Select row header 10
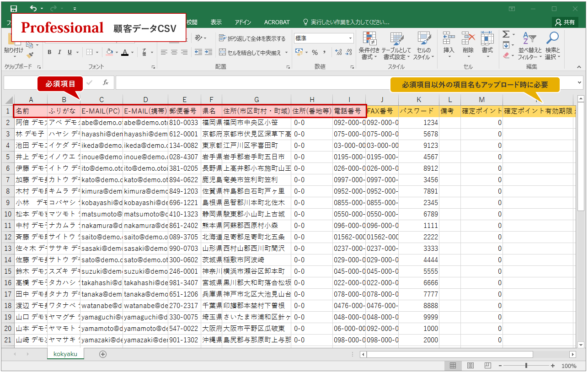This screenshot has height=373, width=588. click(8, 214)
